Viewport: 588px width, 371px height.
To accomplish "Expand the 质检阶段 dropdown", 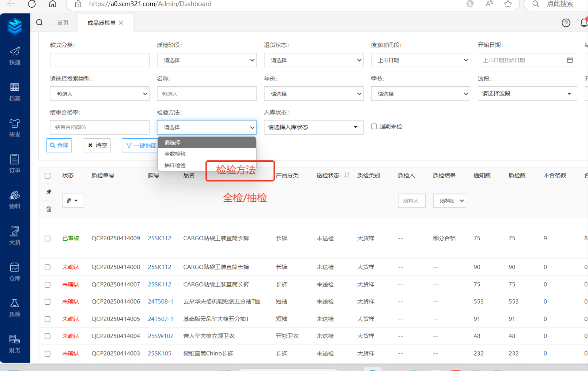I will tap(206, 60).
